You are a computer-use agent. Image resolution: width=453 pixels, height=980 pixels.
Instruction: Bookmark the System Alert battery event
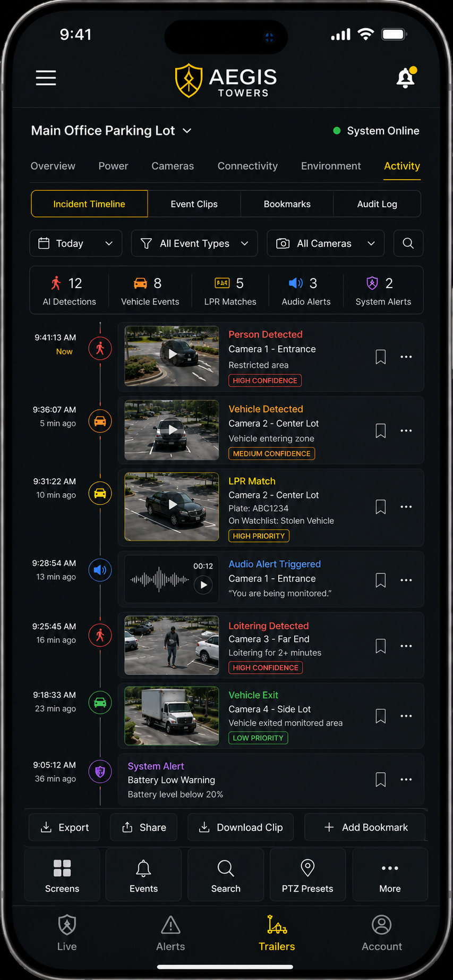coord(380,779)
